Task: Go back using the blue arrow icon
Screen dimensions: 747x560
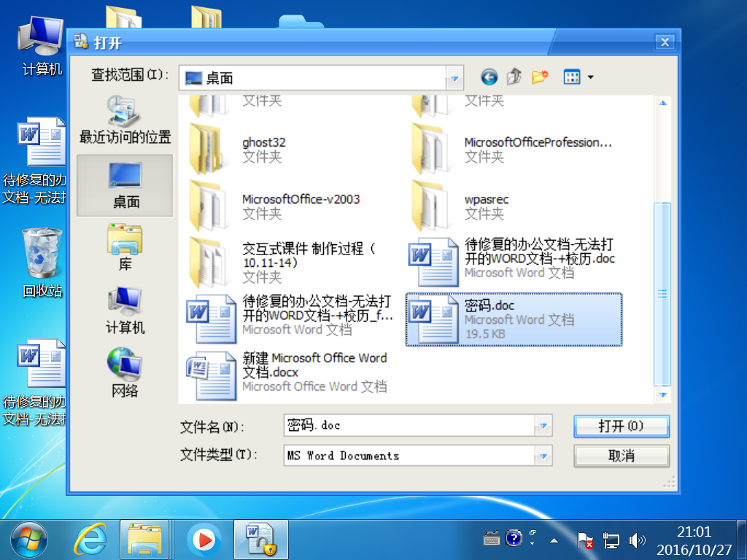Action: (489, 77)
